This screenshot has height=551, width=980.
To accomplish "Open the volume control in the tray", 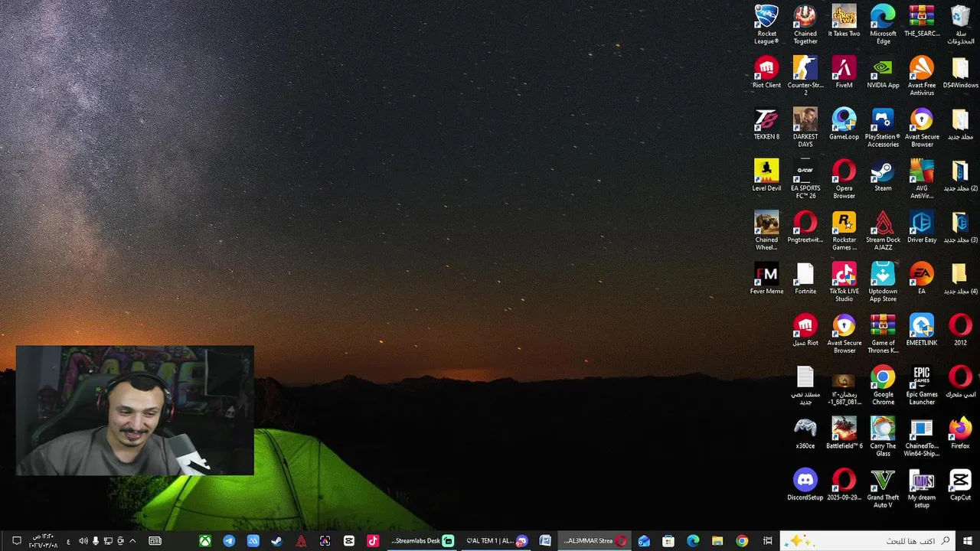I will [83, 541].
